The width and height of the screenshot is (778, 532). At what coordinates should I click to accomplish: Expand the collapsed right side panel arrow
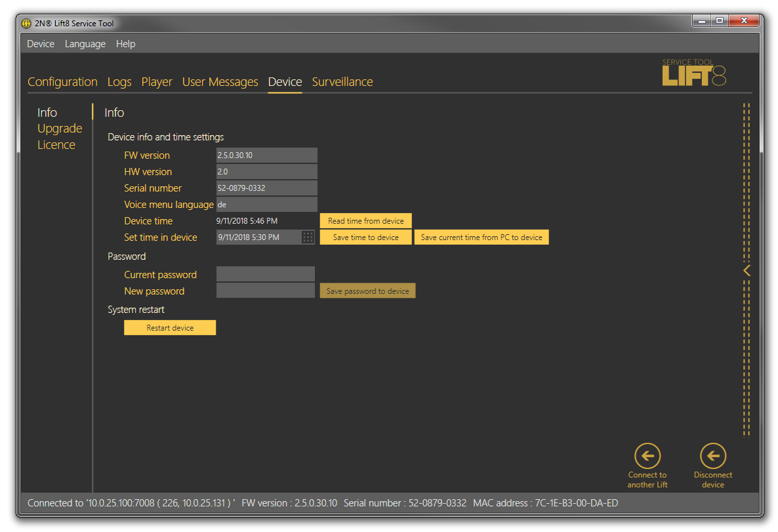(747, 270)
